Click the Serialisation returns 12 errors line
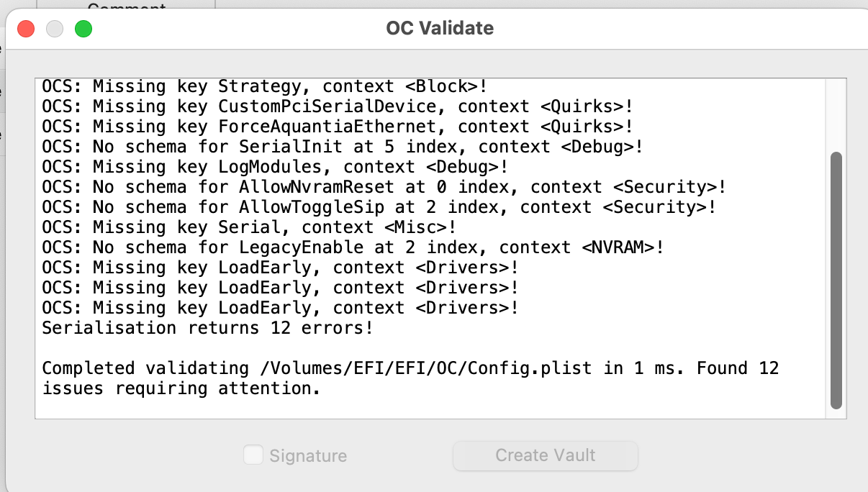 pos(207,329)
